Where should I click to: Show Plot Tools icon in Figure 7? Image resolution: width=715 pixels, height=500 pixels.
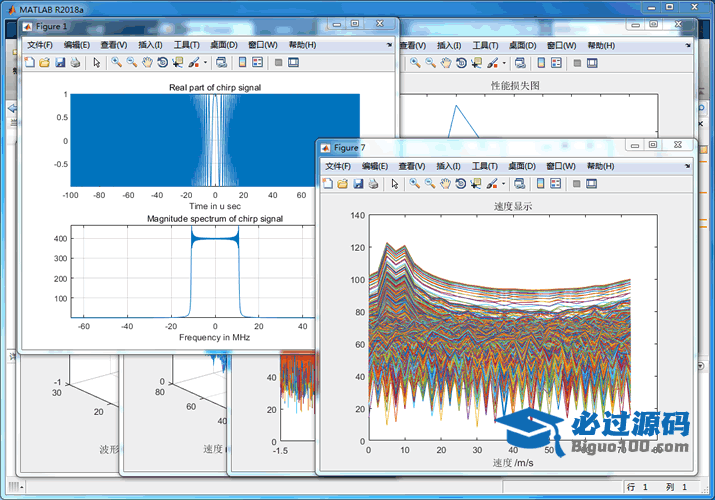(x=591, y=184)
